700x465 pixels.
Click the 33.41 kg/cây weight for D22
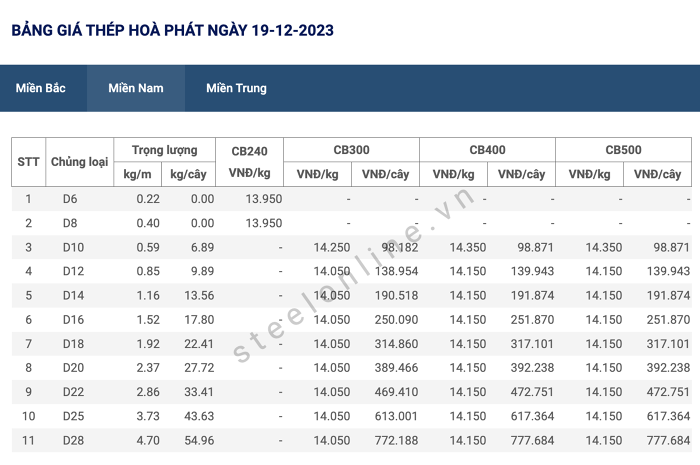tap(199, 392)
